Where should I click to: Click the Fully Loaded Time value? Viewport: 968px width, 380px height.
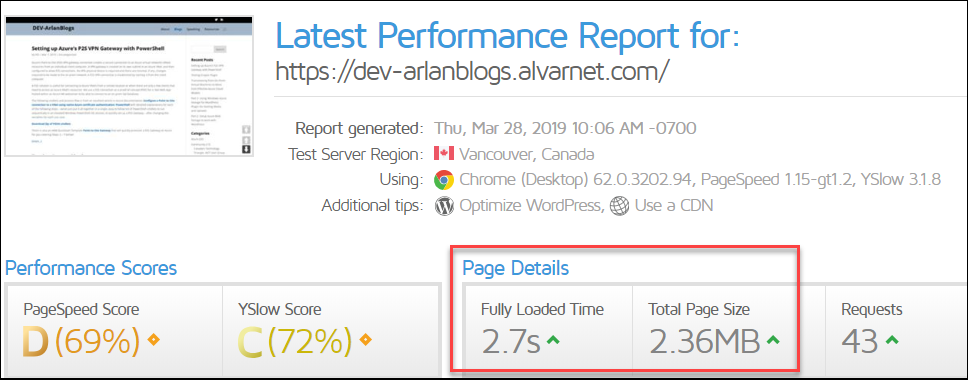coord(512,342)
